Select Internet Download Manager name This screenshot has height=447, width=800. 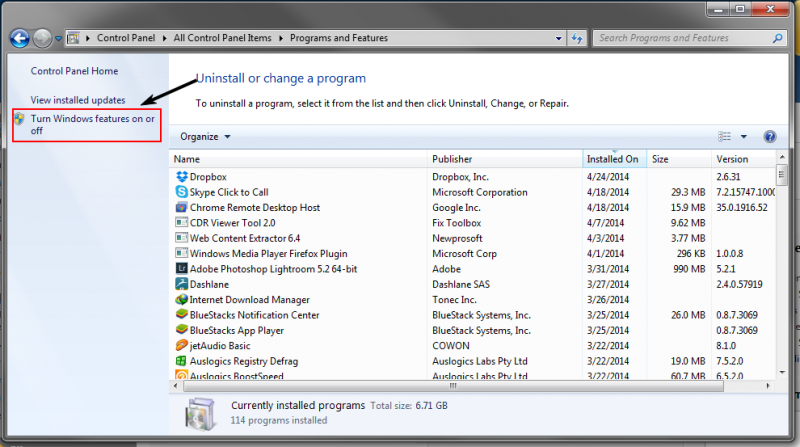click(249, 300)
